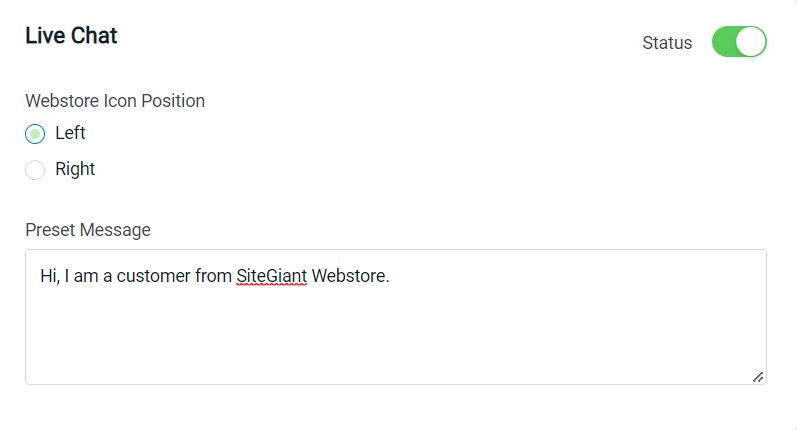This screenshot has width=797, height=430.
Task: Click the 'Right' option label text
Action: [75, 169]
